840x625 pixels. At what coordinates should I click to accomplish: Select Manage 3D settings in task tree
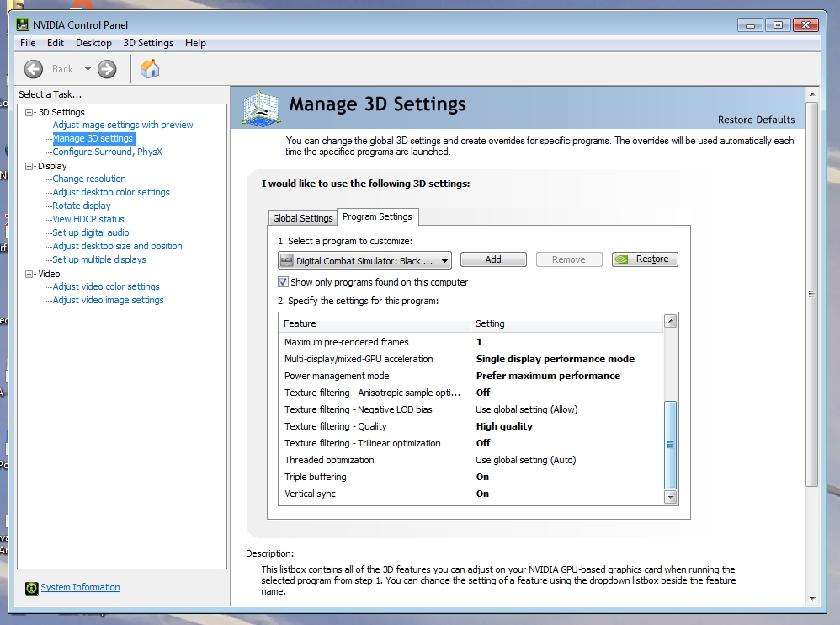[x=93, y=138]
